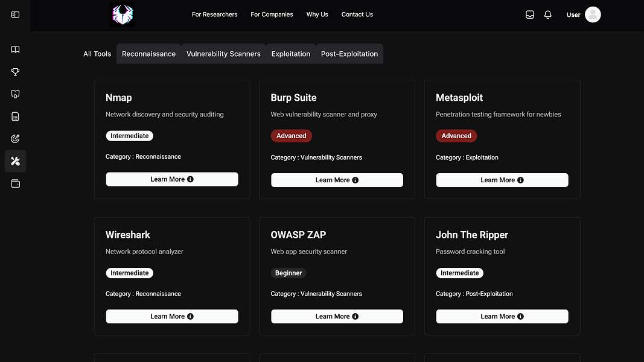Click info icon on OWASP ZAP Learn More
This screenshot has height=362, width=644.
point(355,316)
